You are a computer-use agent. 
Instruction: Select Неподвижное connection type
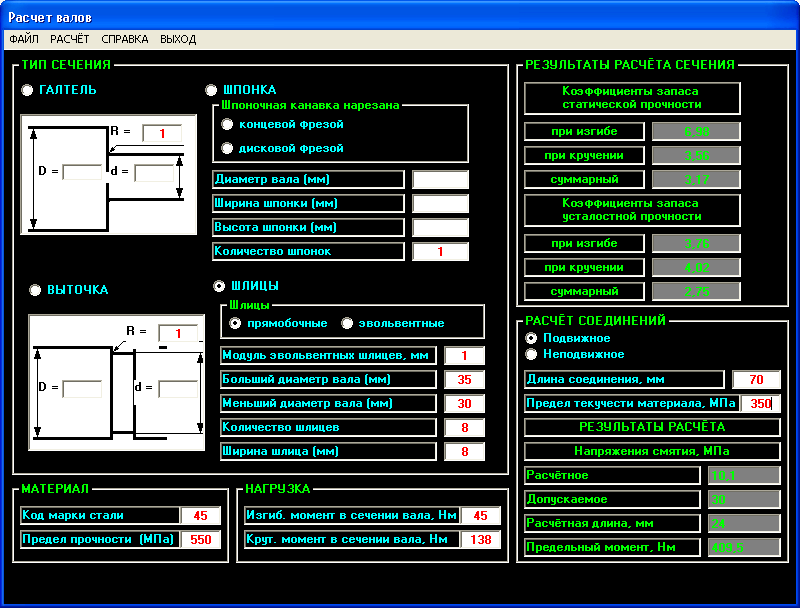[532, 354]
